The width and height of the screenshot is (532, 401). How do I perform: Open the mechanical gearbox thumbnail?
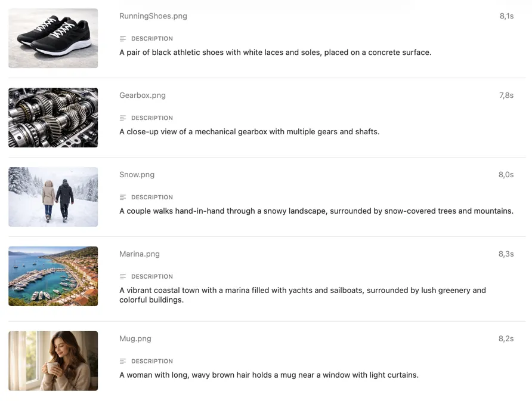53,118
